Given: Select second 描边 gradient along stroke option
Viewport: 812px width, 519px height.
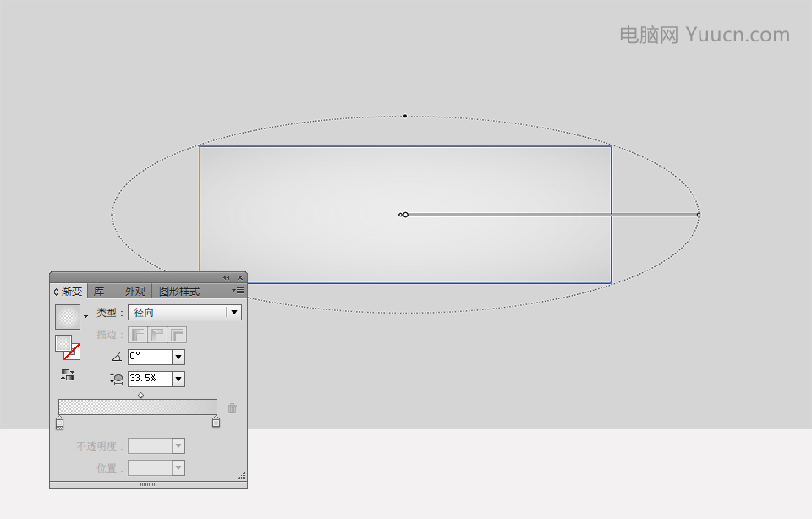Looking at the screenshot, I should click(x=157, y=335).
